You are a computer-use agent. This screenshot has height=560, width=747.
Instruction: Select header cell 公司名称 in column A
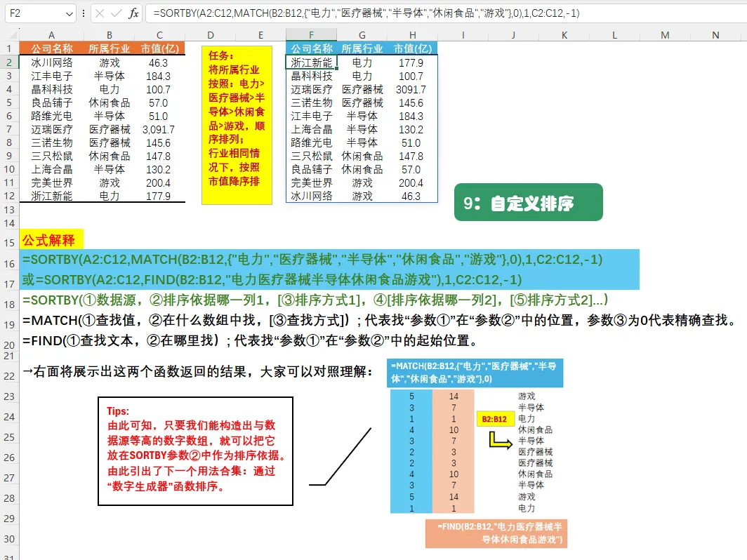[x=51, y=48]
